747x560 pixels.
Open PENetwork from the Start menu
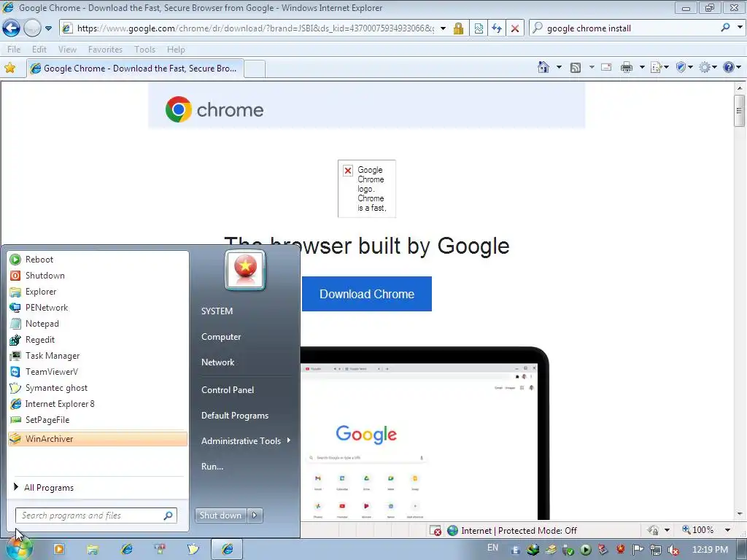(98, 308)
